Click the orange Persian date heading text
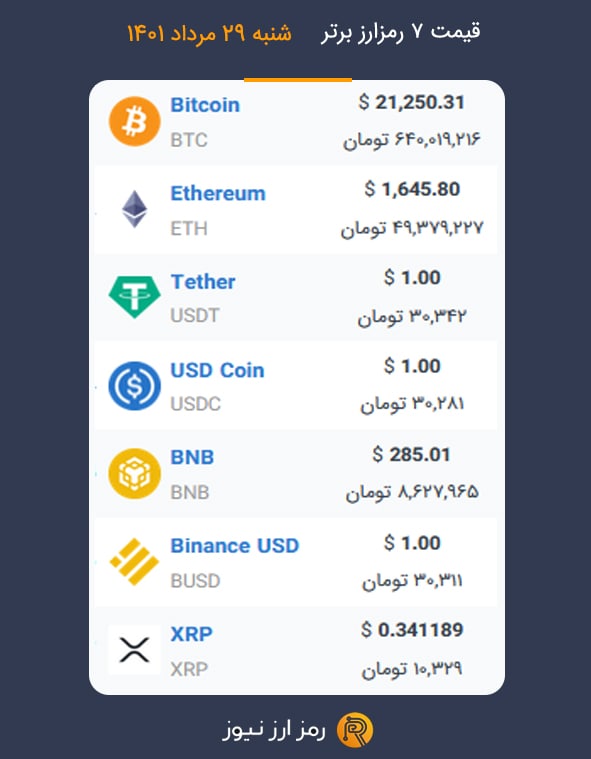Screen dimensions: 591x759 point(209,33)
